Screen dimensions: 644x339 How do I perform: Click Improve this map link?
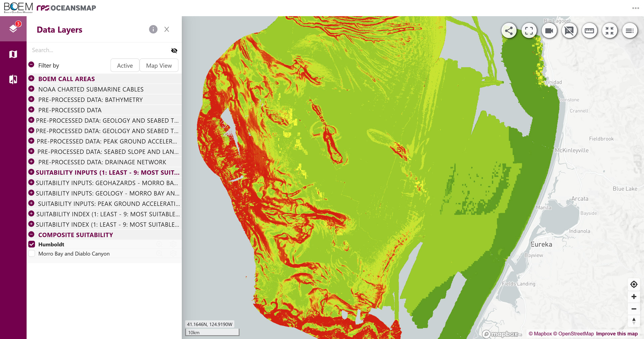coord(616,334)
